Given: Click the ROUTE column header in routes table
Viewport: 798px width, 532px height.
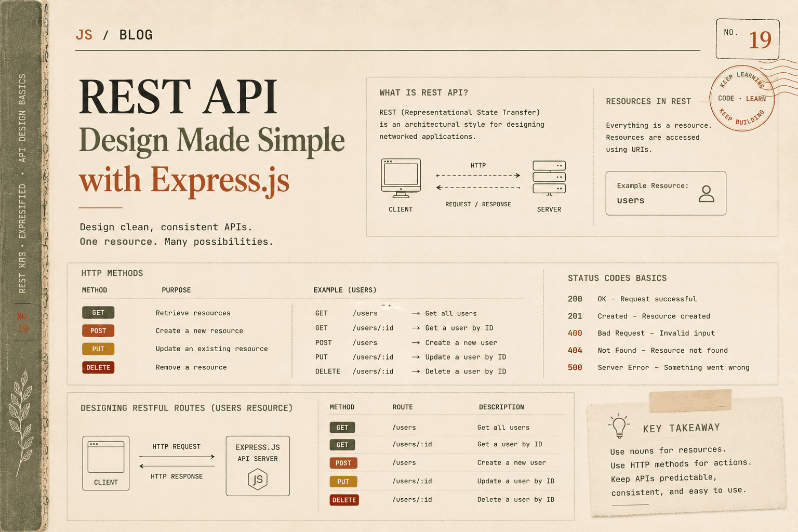Looking at the screenshot, I should click(x=403, y=407).
